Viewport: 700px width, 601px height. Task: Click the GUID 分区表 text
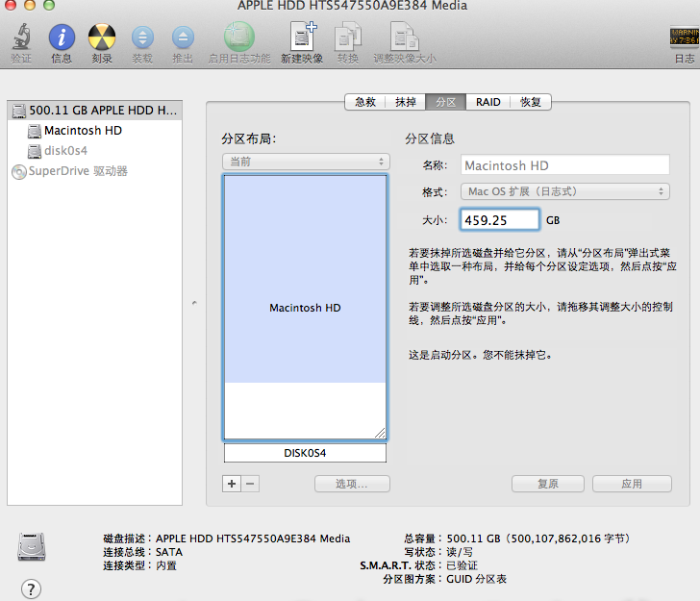tap(476, 579)
